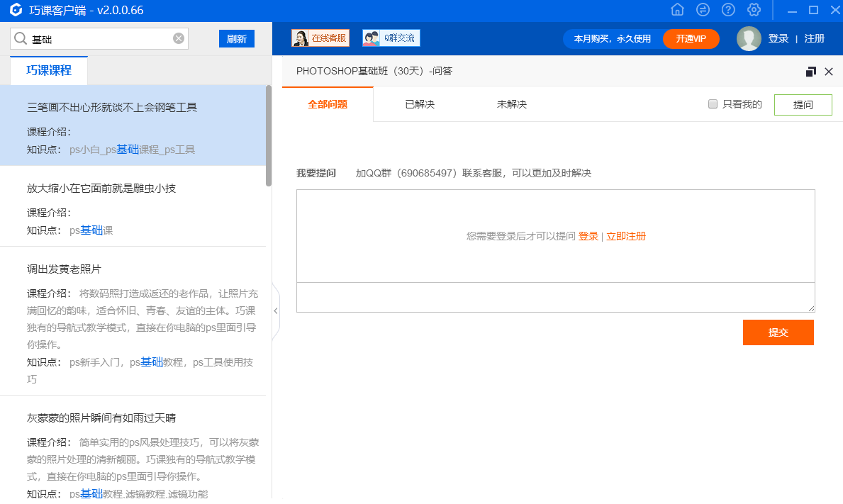Open 在线客服 online customer service
Viewport: 843px width, 504px height.
(x=320, y=38)
